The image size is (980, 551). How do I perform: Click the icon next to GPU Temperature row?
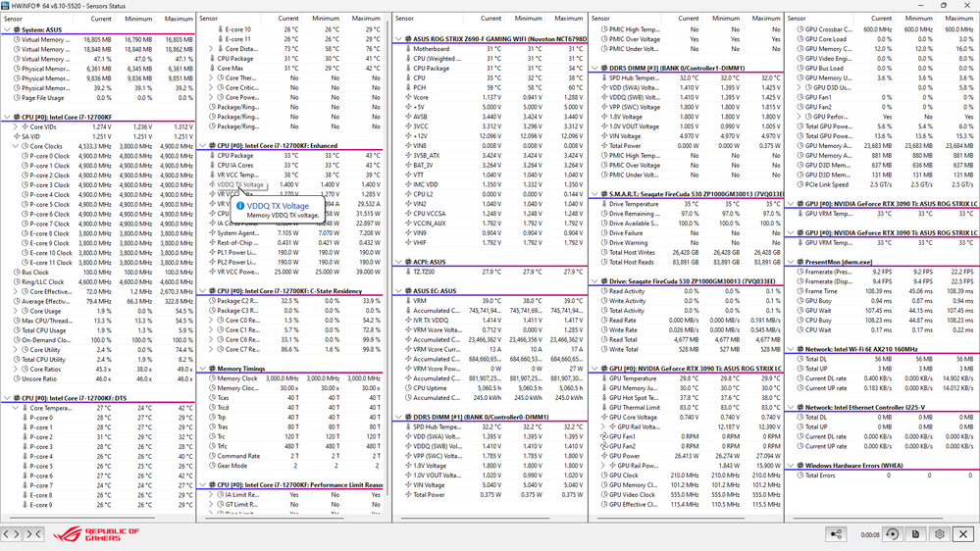click(604, 378)
